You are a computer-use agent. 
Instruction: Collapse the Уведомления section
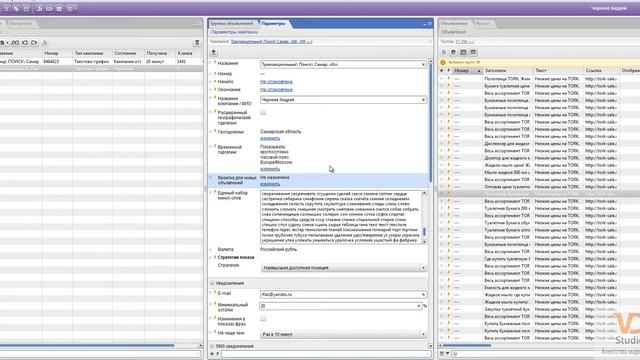click(x=212, y=283)
